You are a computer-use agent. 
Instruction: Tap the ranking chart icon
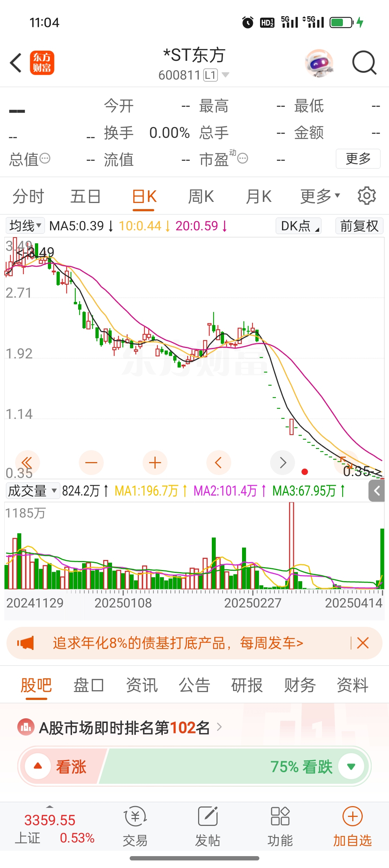tap(26, 727)
